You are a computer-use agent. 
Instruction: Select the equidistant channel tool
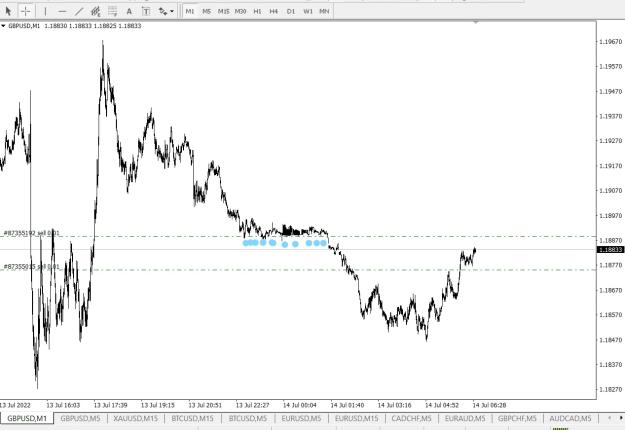click(x=96, y=11)
